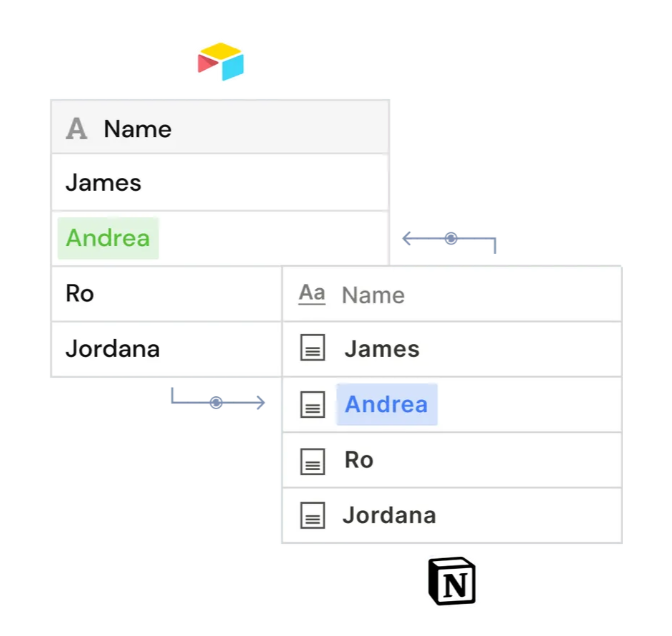This screenshot has height=636, width=672.
Task: Click the text field type icon beside Airtable Name
Action: [77, 129]
